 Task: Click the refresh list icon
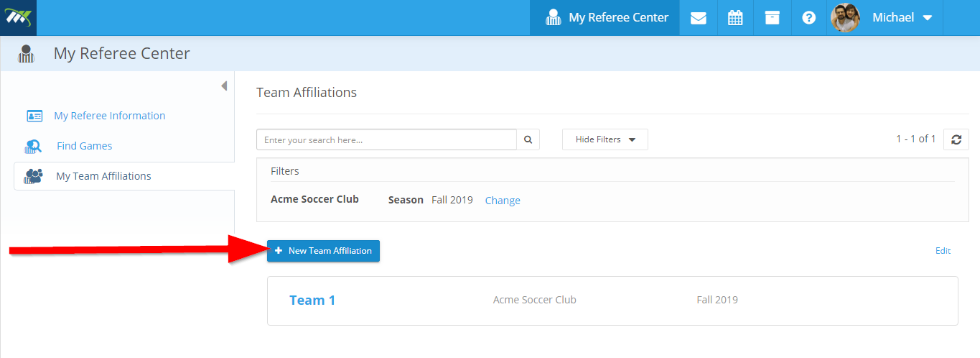coord(956,139)
